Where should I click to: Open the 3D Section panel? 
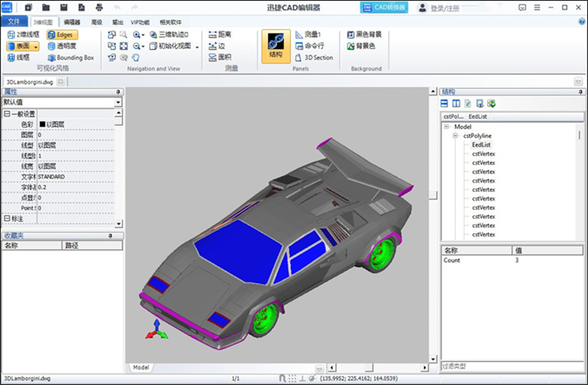(315, 57)
